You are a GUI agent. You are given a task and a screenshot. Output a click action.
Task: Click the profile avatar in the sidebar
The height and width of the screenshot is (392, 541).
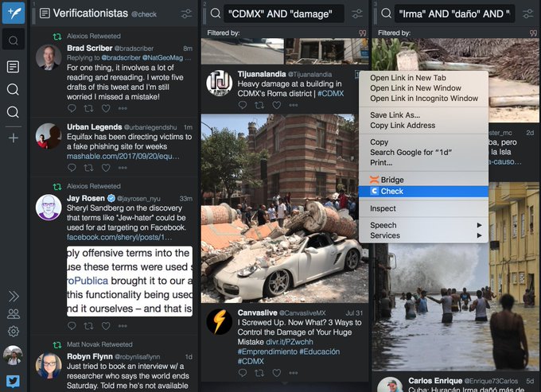coord(13,355)
